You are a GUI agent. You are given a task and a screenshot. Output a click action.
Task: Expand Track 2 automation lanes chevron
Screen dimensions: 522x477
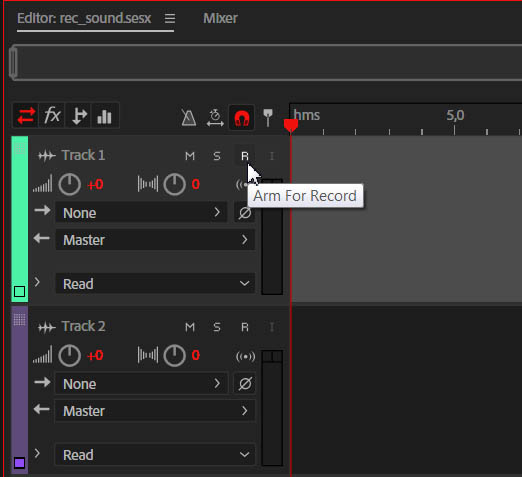point(37,453)
